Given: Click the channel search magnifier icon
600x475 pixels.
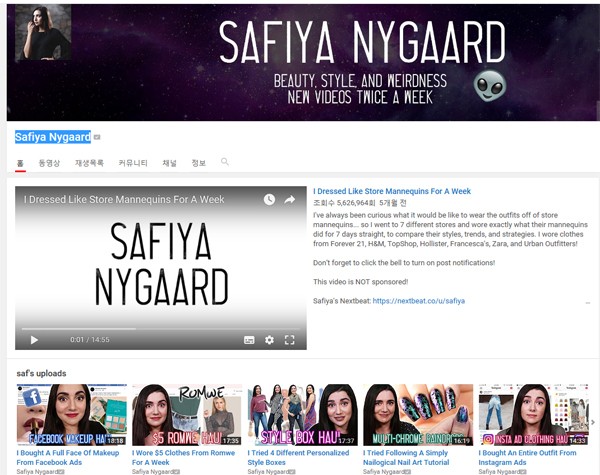Looking at the screenshot, I should (225, 162).
